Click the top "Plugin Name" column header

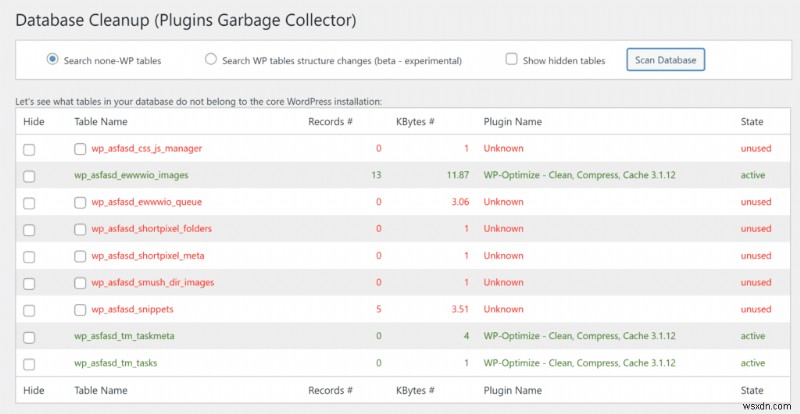[512, 122]
